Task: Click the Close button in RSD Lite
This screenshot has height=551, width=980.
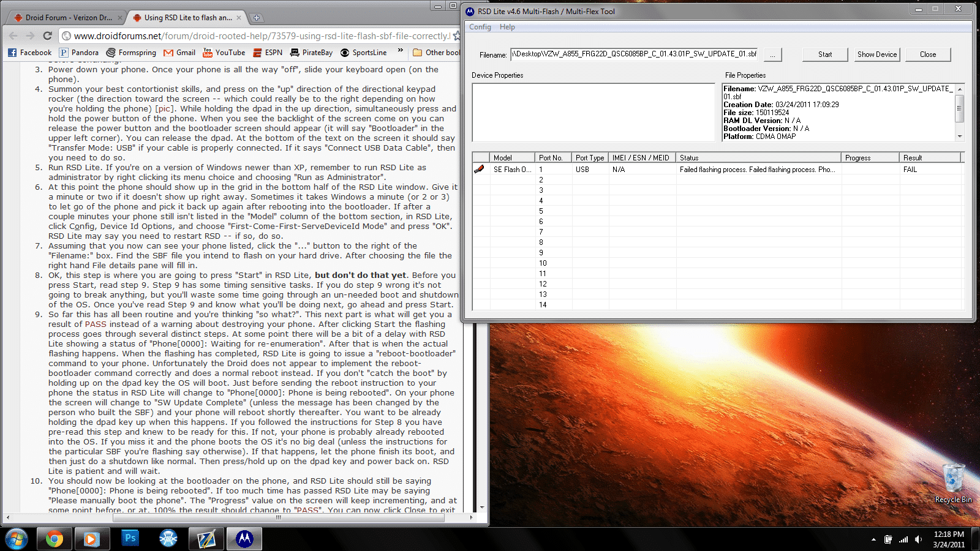Action: [x=928, y=54]
